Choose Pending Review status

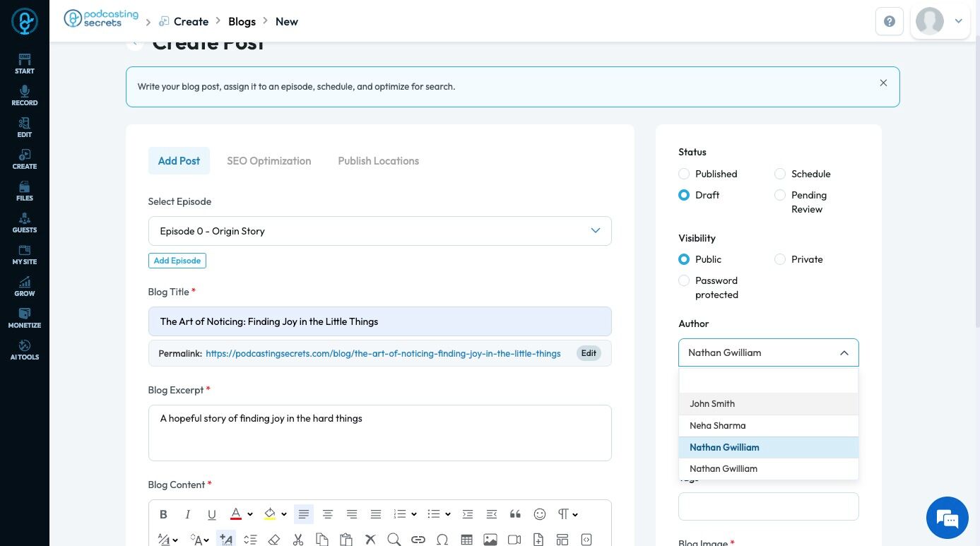point(780,195)
